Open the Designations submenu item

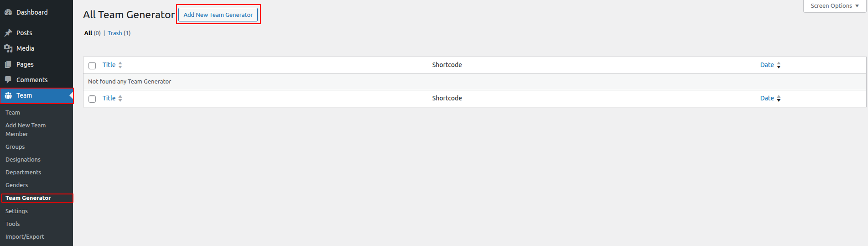tap(23, 160)
